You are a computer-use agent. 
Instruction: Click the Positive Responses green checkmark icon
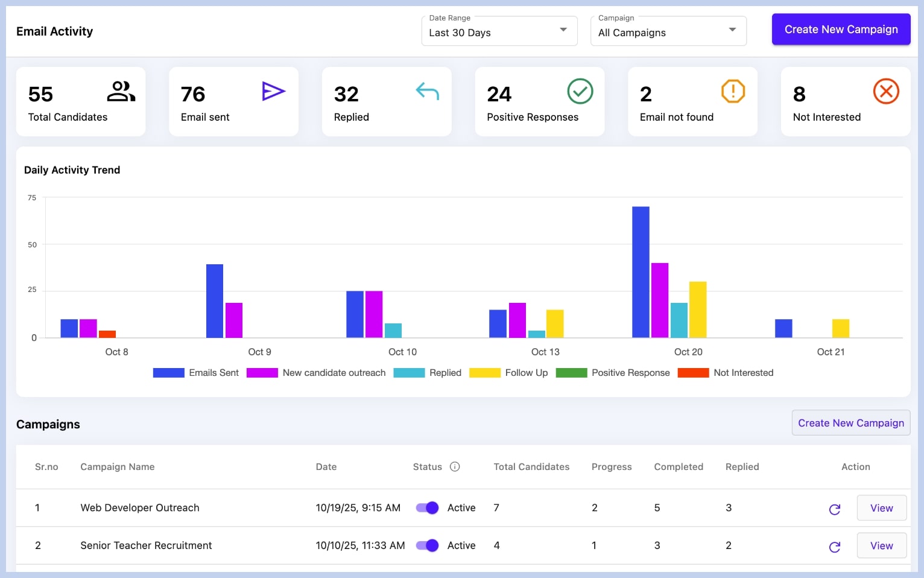pos(580,92)
